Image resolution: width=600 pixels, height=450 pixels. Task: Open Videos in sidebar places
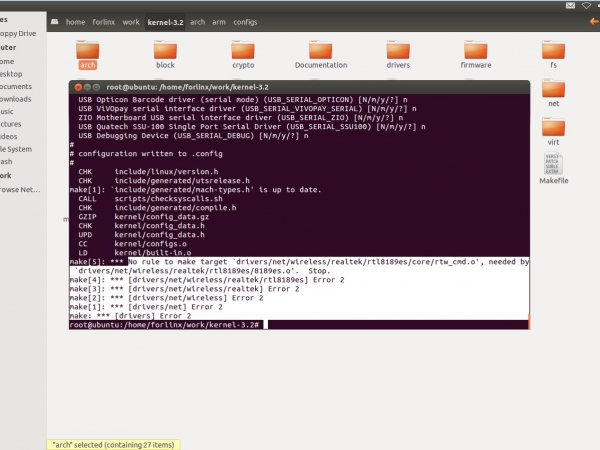tap(8, 136)
